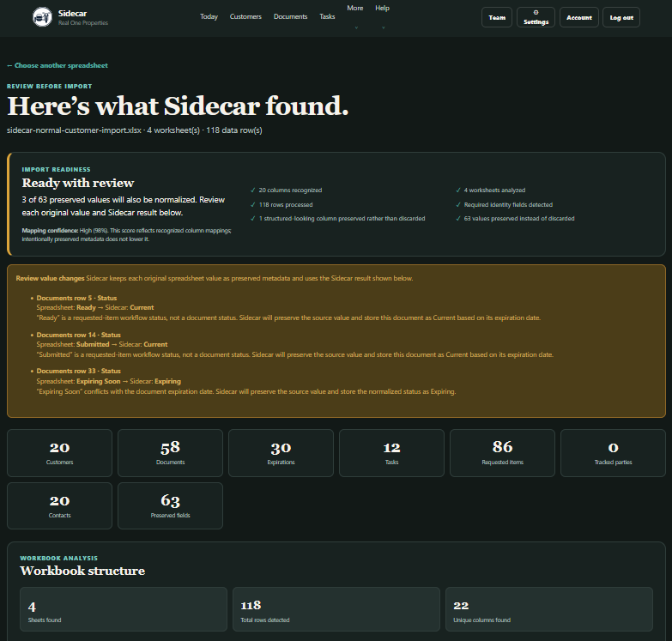Click the Ready to Current change line
672x641 pixels.
(95, 308)
